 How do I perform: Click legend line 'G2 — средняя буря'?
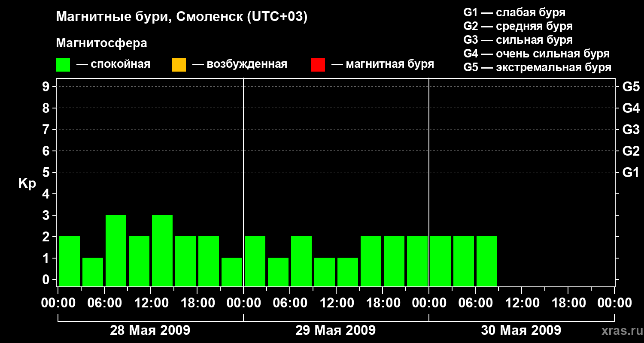(x=518, y=26)
